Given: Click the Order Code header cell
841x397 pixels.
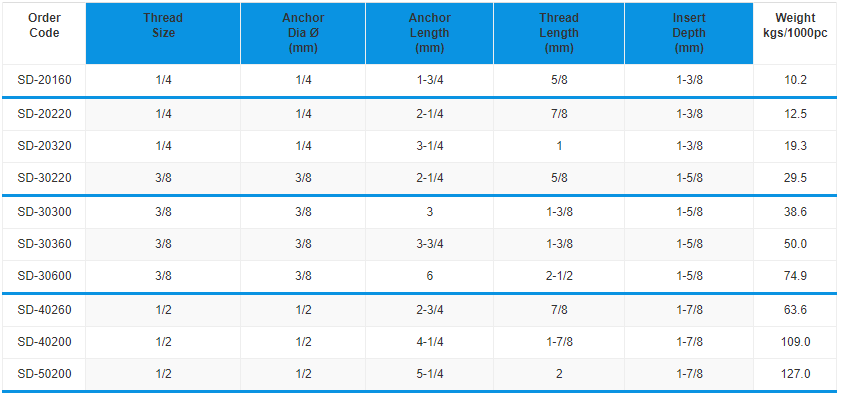Looking at the screenshot, I should [44, 26].
